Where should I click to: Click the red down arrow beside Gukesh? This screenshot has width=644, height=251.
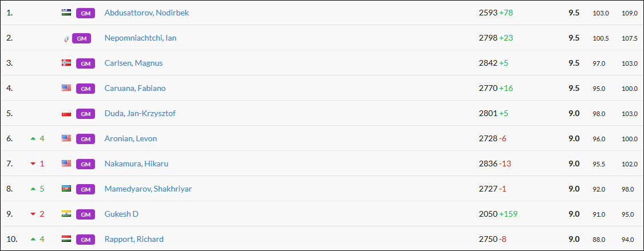(33, 214)
